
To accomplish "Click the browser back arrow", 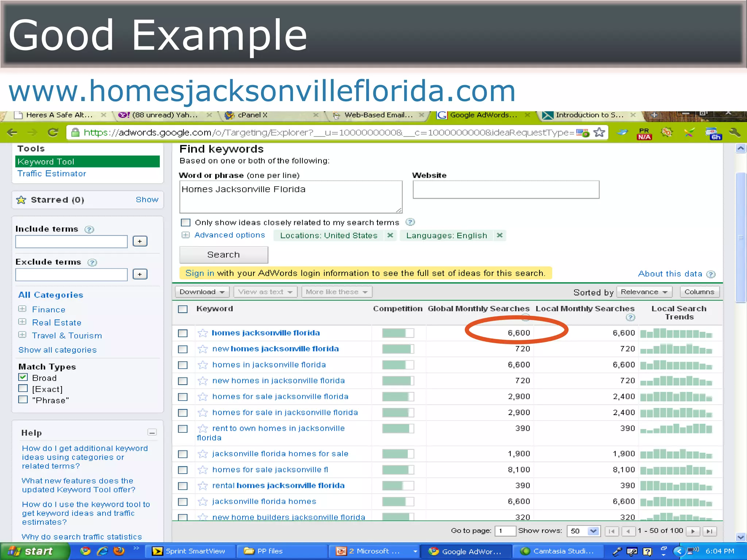I will click(x=12, y=132).
